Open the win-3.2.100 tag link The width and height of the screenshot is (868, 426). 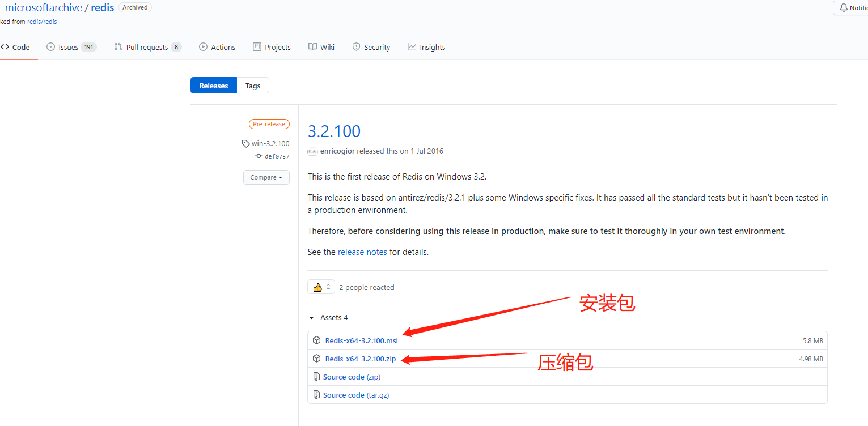point(270,144)
